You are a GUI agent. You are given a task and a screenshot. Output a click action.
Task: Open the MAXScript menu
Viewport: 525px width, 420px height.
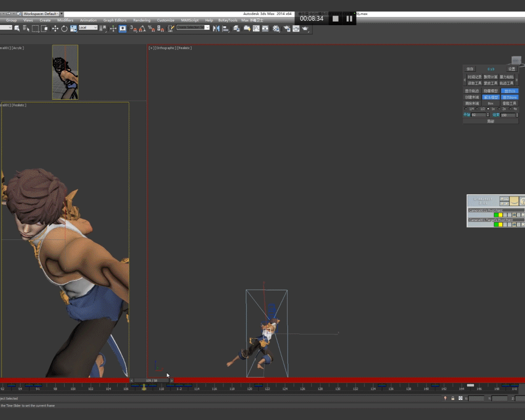pyautogui.click(x=190, y=20)
